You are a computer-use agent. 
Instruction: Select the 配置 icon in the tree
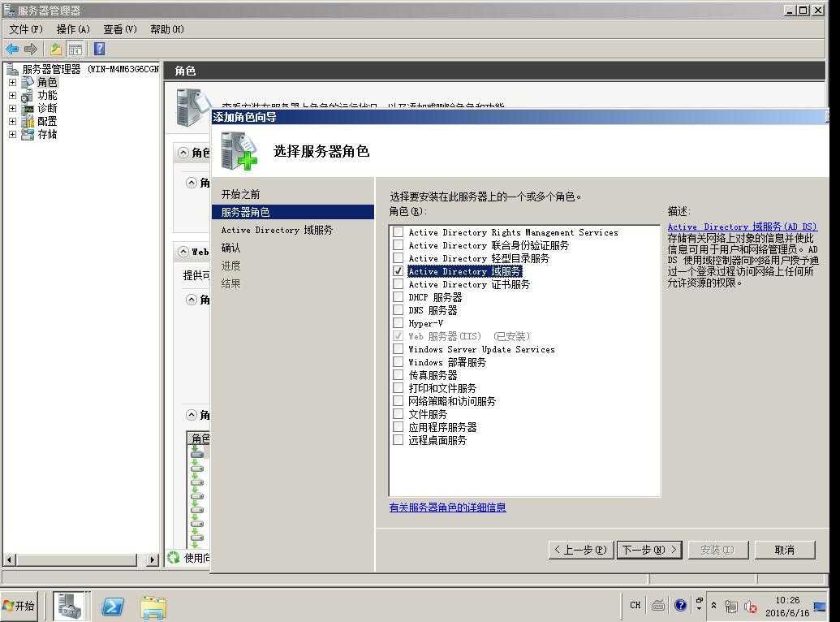28,121
